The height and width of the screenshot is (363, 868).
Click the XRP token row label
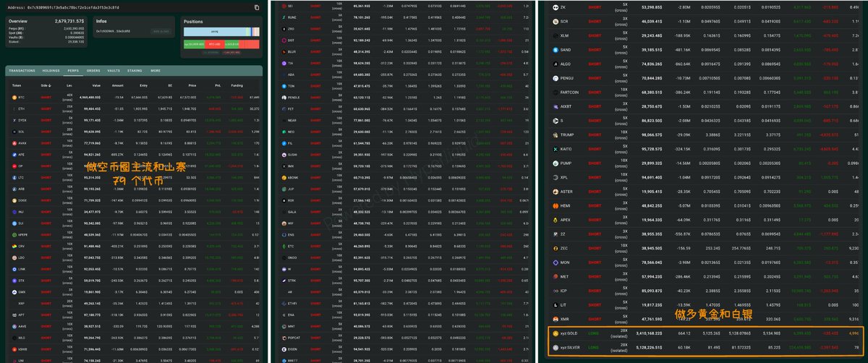coord(22,303)
